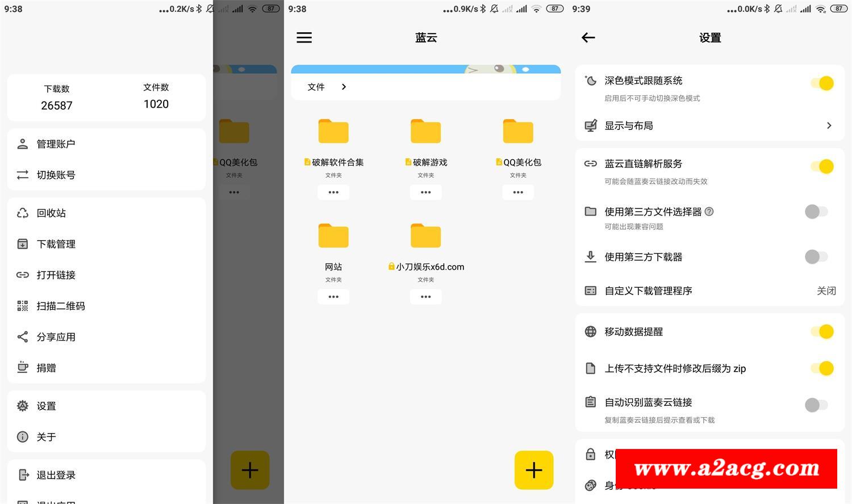
Task: Tap 退出登录 to log out
Action: 56,475
